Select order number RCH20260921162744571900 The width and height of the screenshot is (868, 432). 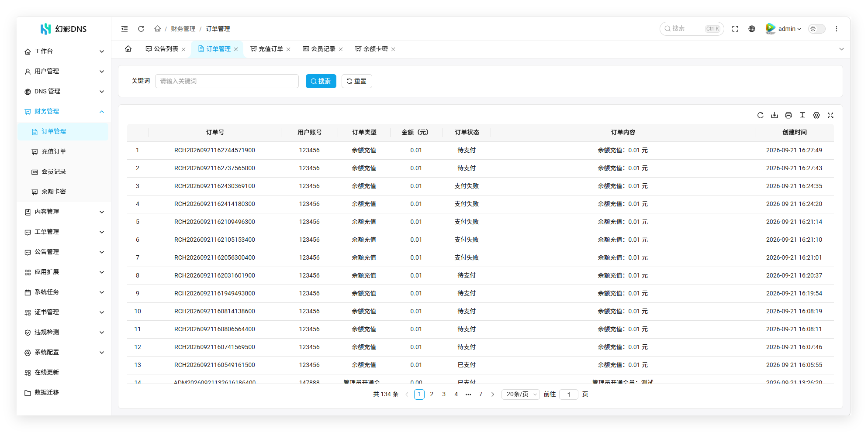[214, 151]
